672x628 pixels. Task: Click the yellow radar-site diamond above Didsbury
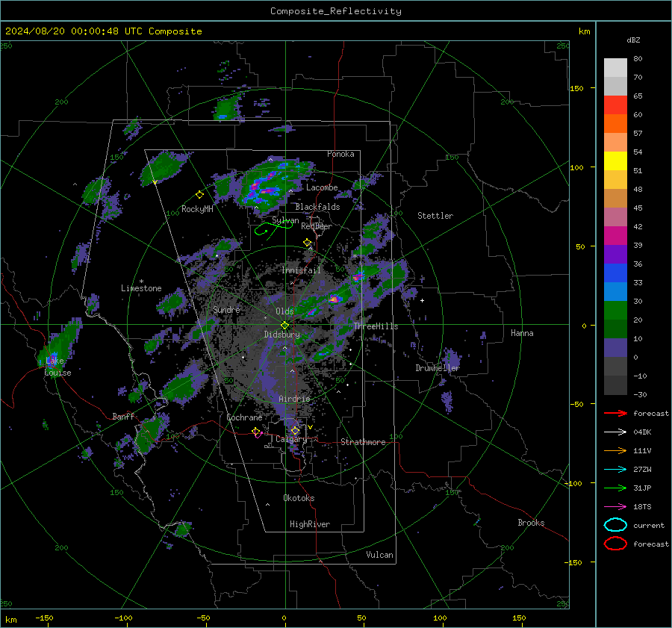click(284, 326)
